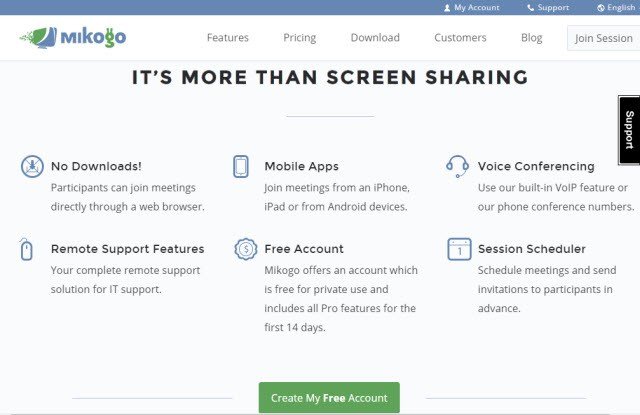This screenshot has width=640, height=415.
Task: Open the English language selector
Action: tap(617, 8)
